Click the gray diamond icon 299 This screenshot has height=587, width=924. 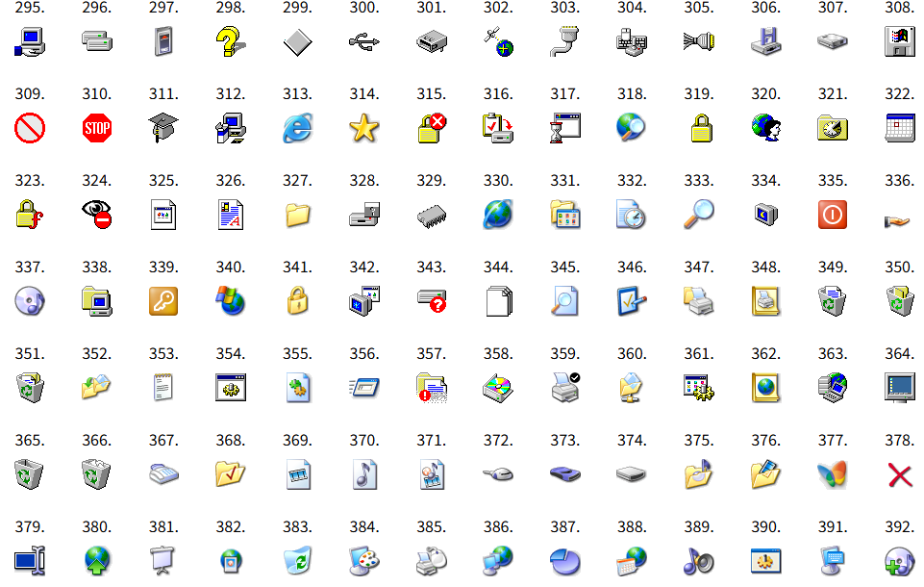[297, 42]
